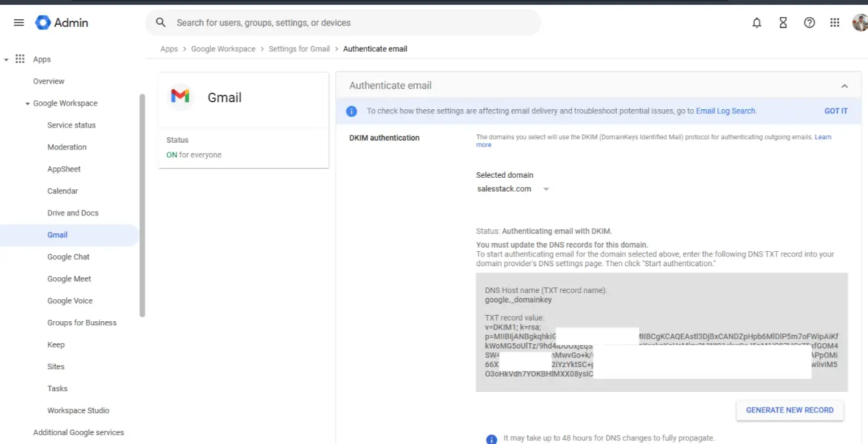Screen dimensions: 868x444
Task: Open Google Chat settings
Action: 69,257
